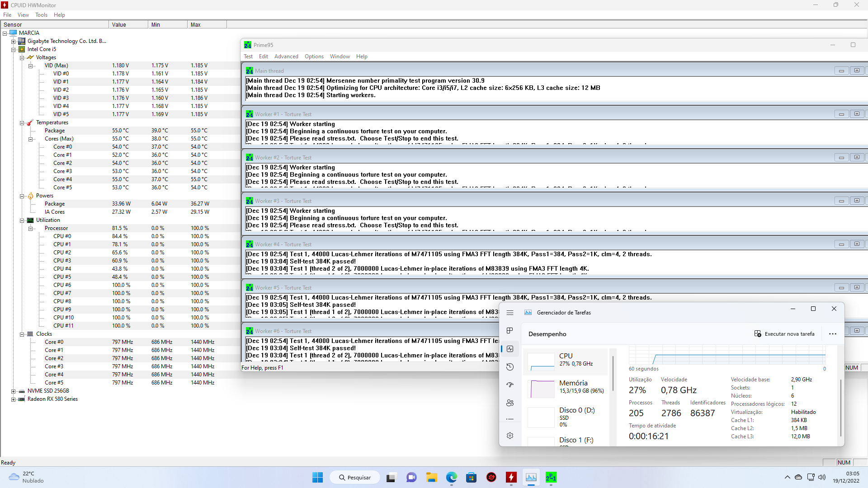Expand the NVME SSD 256GB node
Image resolution: width=868 pixels, height=488 pixels.
[14, 391]
